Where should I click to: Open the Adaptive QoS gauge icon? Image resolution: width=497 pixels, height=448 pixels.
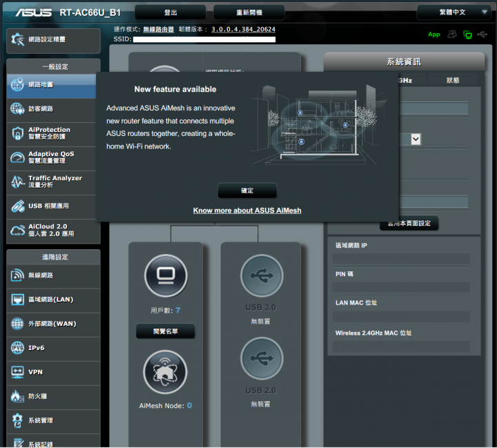coord(17,157)
